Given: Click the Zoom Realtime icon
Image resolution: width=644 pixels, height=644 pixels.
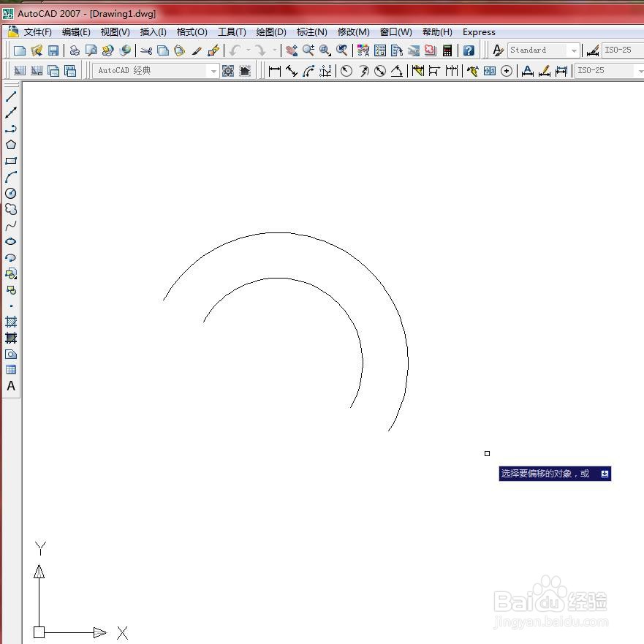Looking at the screenshot, I should click(x=308, y=50).
